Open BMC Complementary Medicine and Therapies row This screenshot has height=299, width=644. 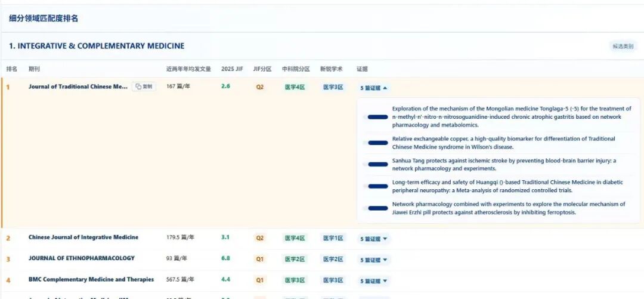pos(91,279)
